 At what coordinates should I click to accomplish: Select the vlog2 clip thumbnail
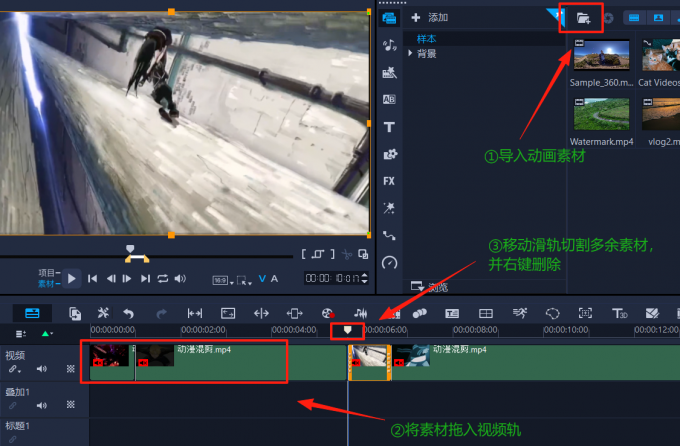[x=660, y=114]
